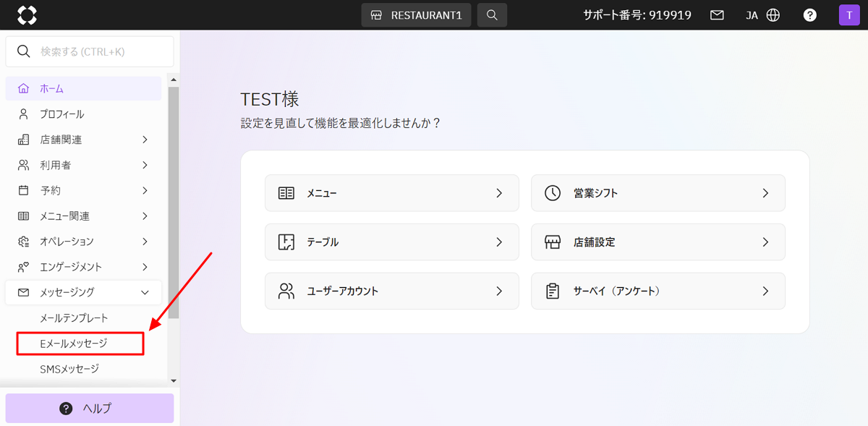Screen dimensions: 868x426
Task: Expand the 店舗関連 sidebar section
Action: [83, 140]
